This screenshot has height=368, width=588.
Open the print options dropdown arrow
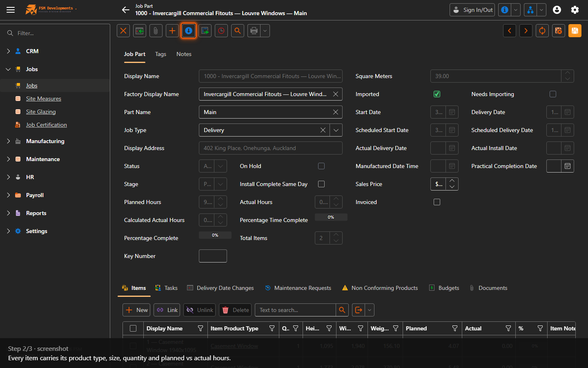(265, 31)
